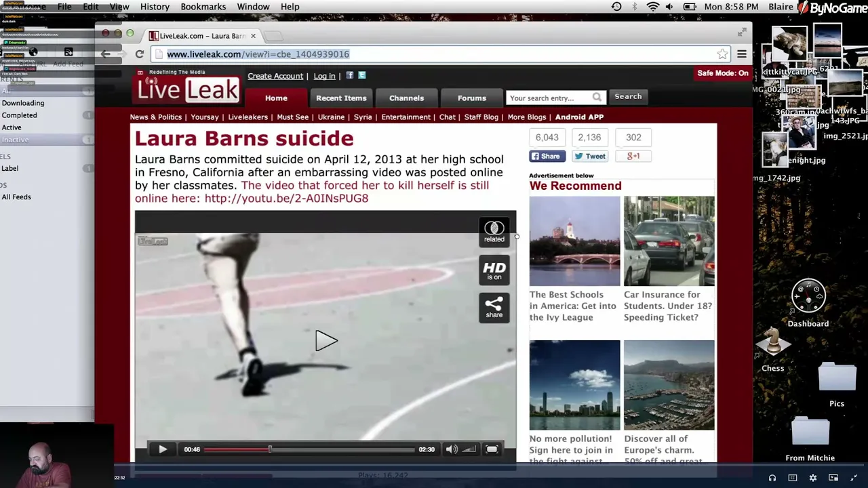Open related videos overlay
The width and height of the screenshot is (868, 488).
(494, 231)
